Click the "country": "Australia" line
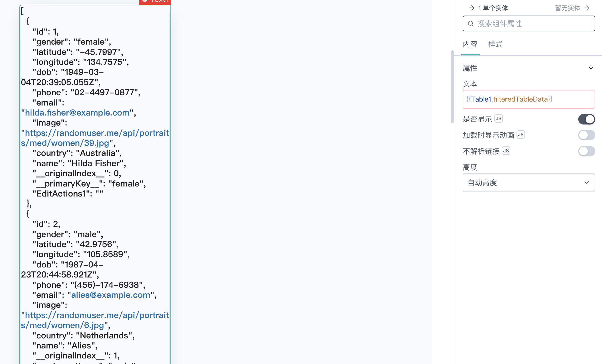This screenshot has width=602, height=364. click(77, 153)
